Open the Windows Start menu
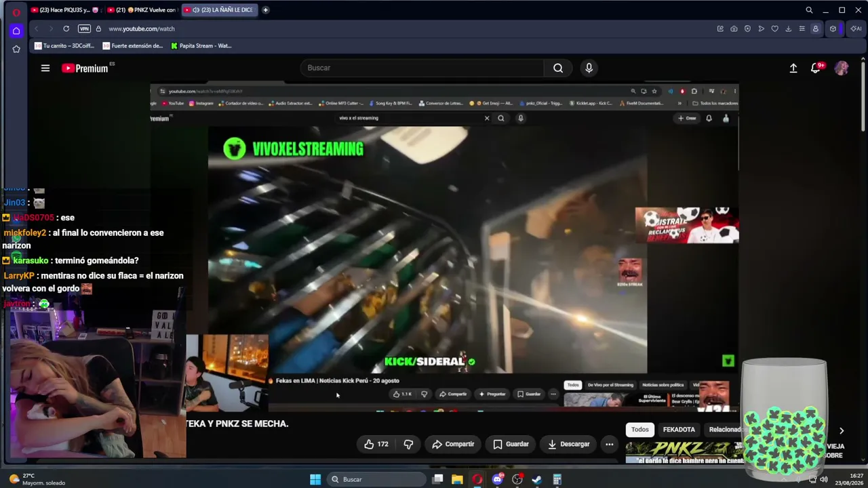 pyautogui.click(x=315, y=479)
